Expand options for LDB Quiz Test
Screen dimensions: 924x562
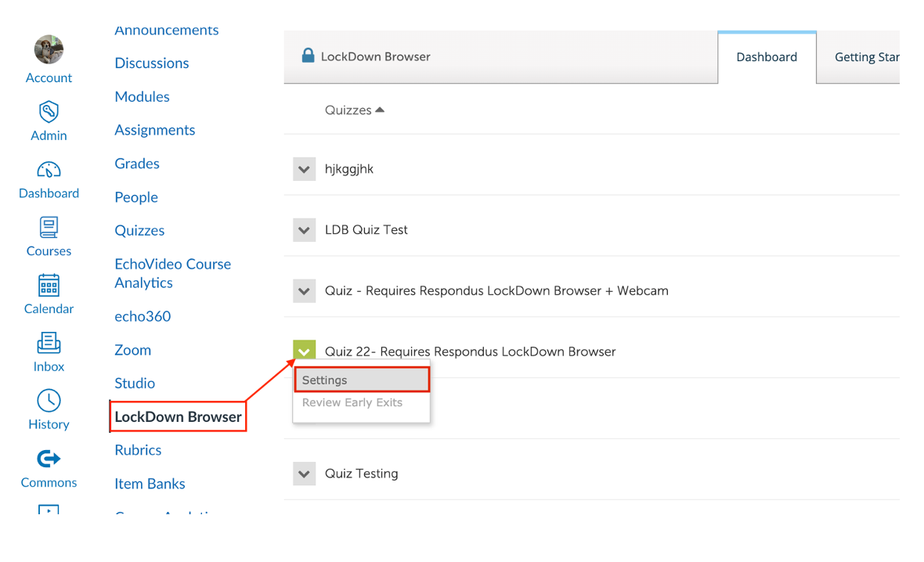(304, 230)
